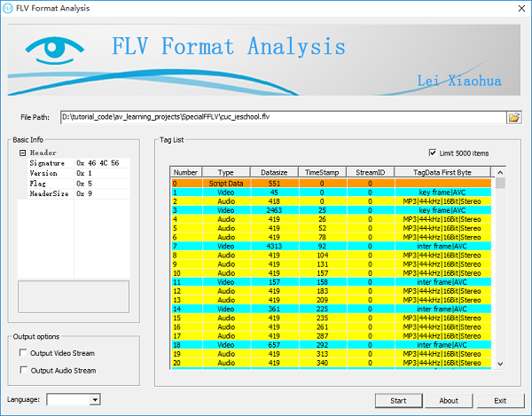Click the FLV app icon in title bar
The width and height of the screenshot is (532, 416).
(7, 8)
